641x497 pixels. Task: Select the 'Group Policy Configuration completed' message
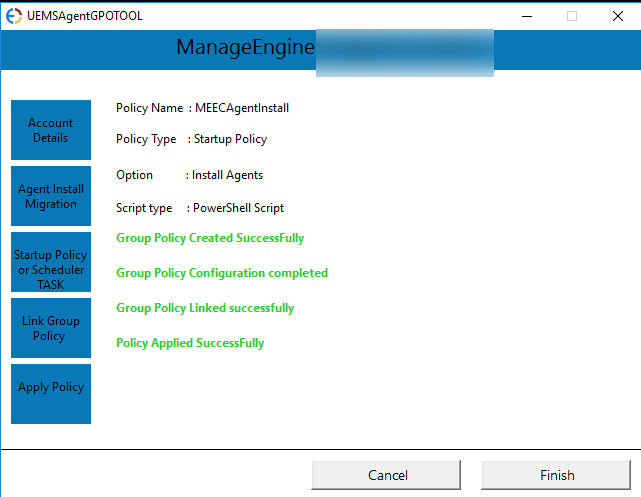pos(222,273)
